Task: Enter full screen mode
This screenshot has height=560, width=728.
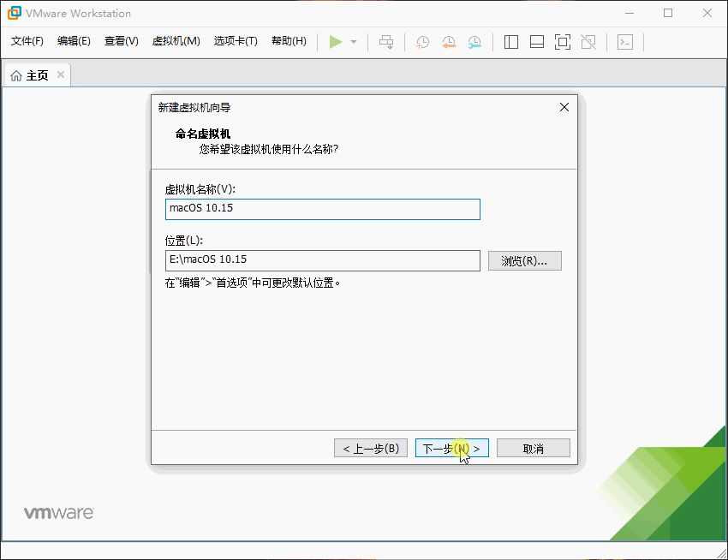Action: tap(562, 41)
